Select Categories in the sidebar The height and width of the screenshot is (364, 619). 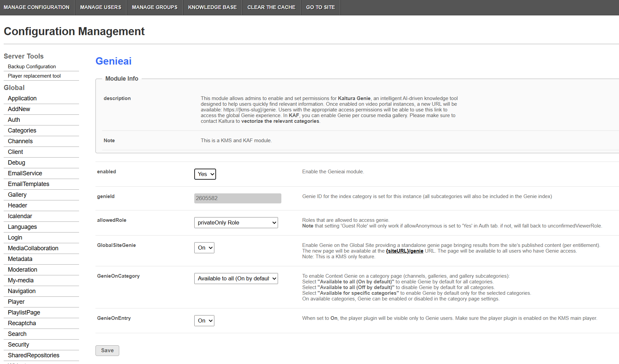(22, 130)
